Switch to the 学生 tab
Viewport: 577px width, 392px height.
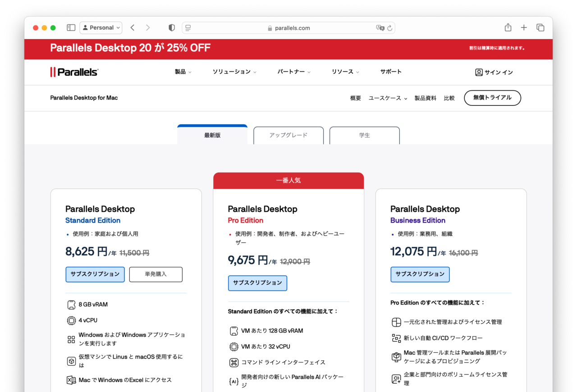[365, 135]
